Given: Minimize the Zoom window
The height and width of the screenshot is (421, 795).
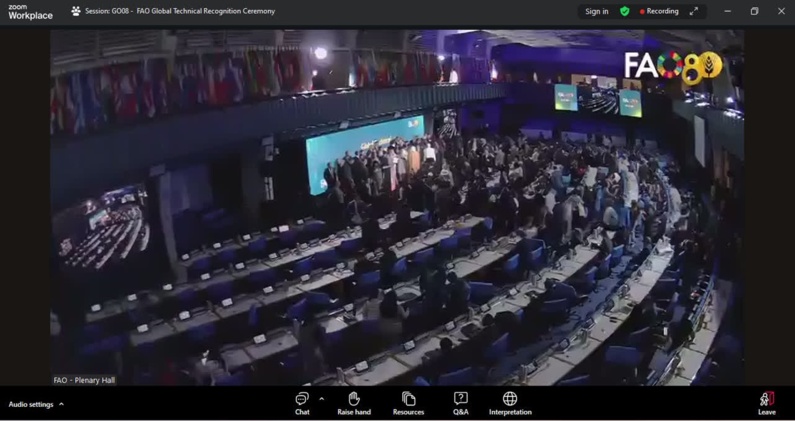Looking at the screenshot, I should 727,12.
